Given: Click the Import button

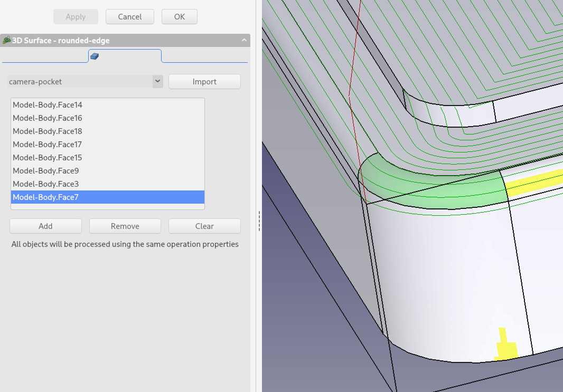Looking at the screenshot, I should point(204,81).
